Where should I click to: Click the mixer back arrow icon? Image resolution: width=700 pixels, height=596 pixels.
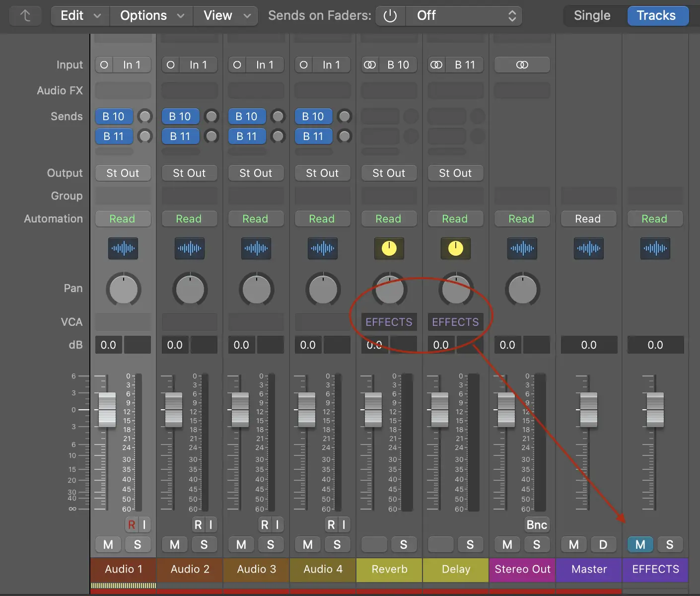click(x=25, y=15)
